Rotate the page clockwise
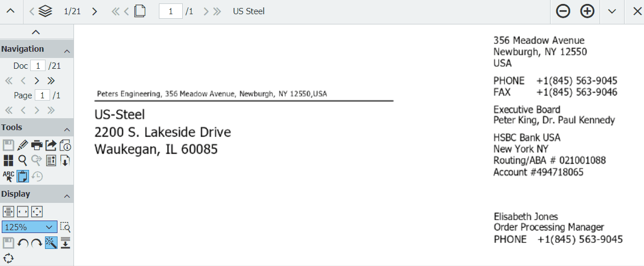Image resolution: width=644 pixels, height=266 pixels. [x=37, y=243]
